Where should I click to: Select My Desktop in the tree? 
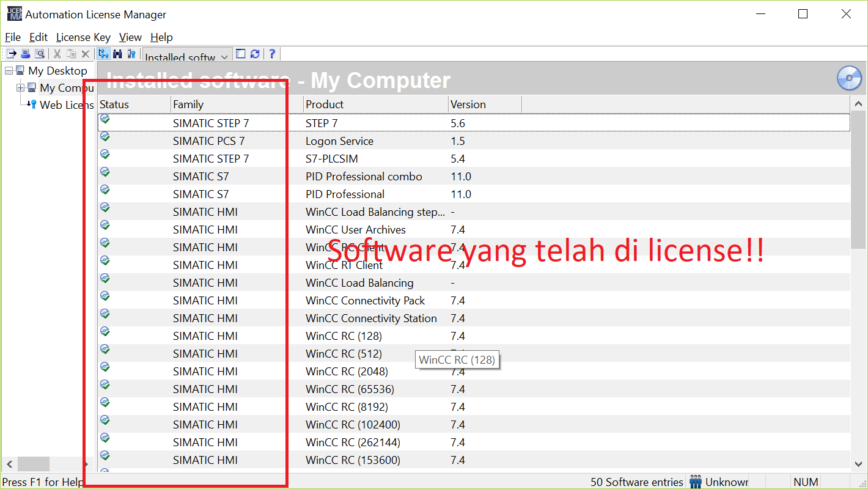pyautogui.click(x=57, y=71)
